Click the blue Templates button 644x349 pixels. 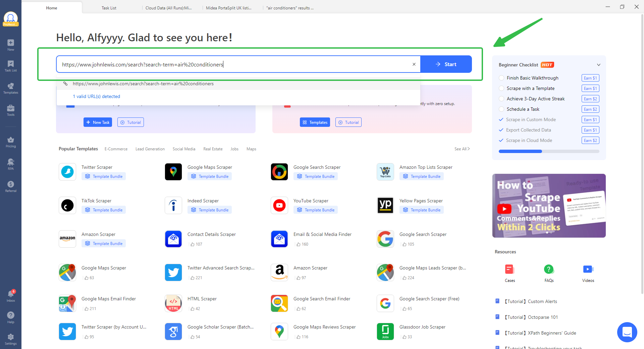315,122
